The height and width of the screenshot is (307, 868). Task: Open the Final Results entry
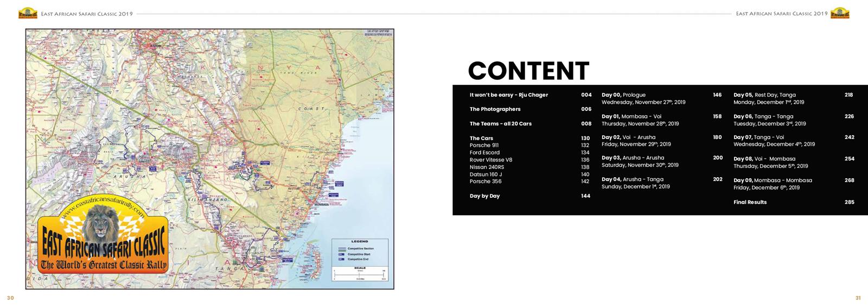pyautogui.click(x=750, y=202)
